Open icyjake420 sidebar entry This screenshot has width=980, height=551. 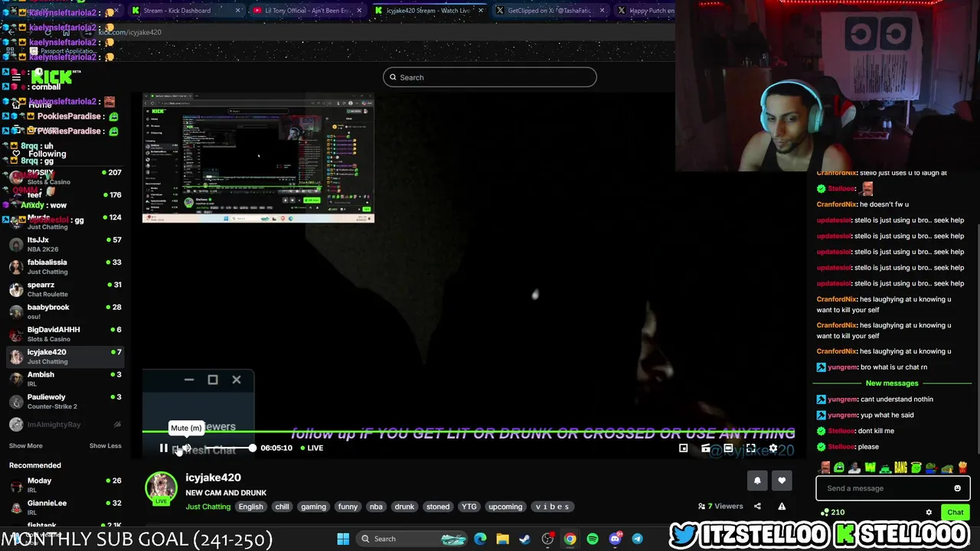[x=64, y=357]
